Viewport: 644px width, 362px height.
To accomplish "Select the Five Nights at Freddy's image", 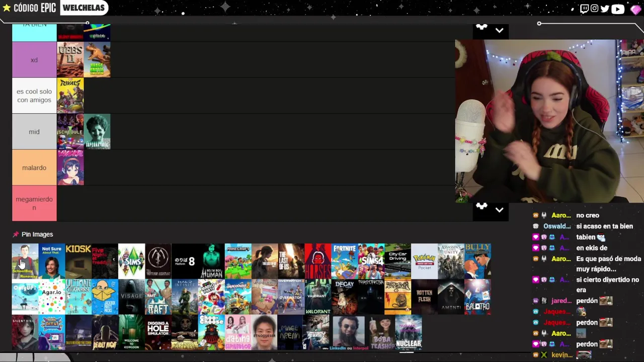I will click(x=105, y=261).
